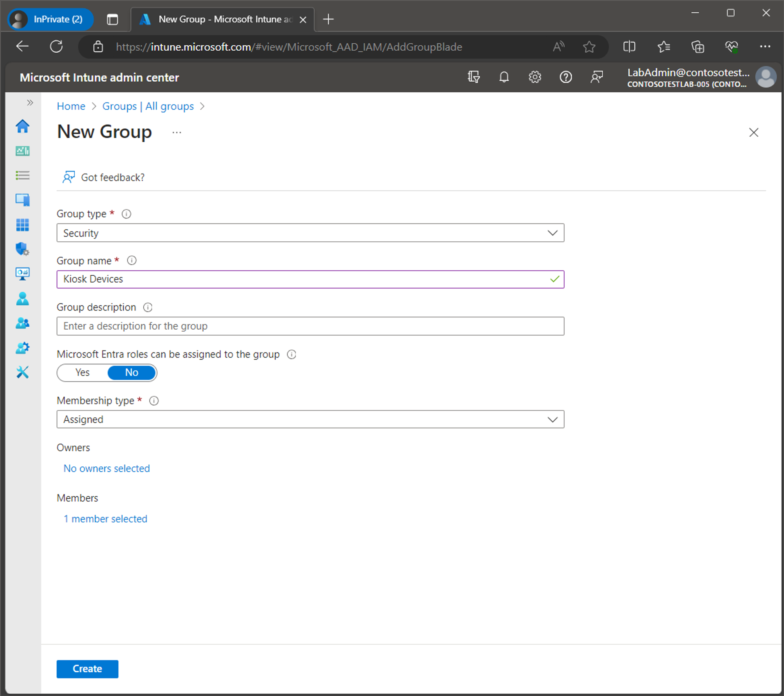Click Home breadcrumb link
This screenshot has width=784, height=696.
71,106
